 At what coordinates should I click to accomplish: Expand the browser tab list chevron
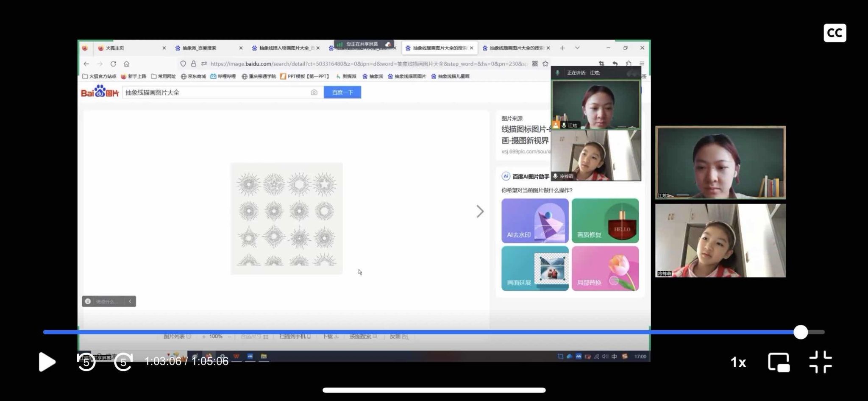coord(577,48)
